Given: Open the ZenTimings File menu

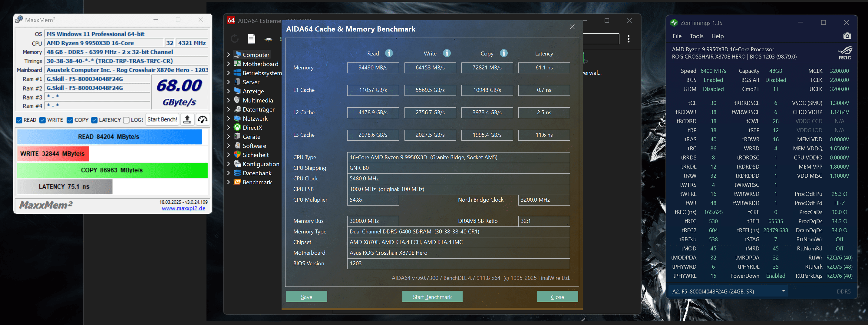Looking at the screenshot, I should click(x=677, y=36).
